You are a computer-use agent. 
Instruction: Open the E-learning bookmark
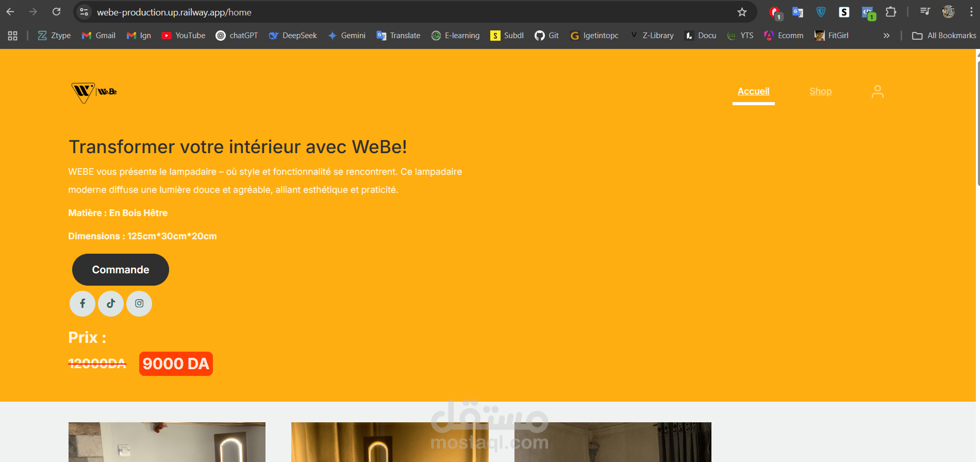click(455, 36)
